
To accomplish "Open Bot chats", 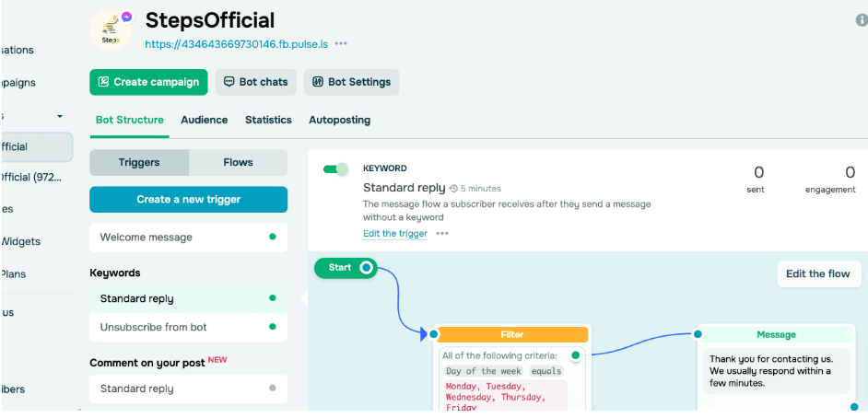I will pyautogui.click(x=255, y=82).
